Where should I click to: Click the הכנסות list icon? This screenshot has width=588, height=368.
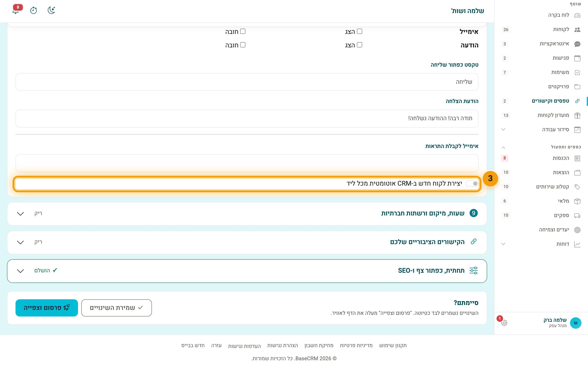coord(577,158)
